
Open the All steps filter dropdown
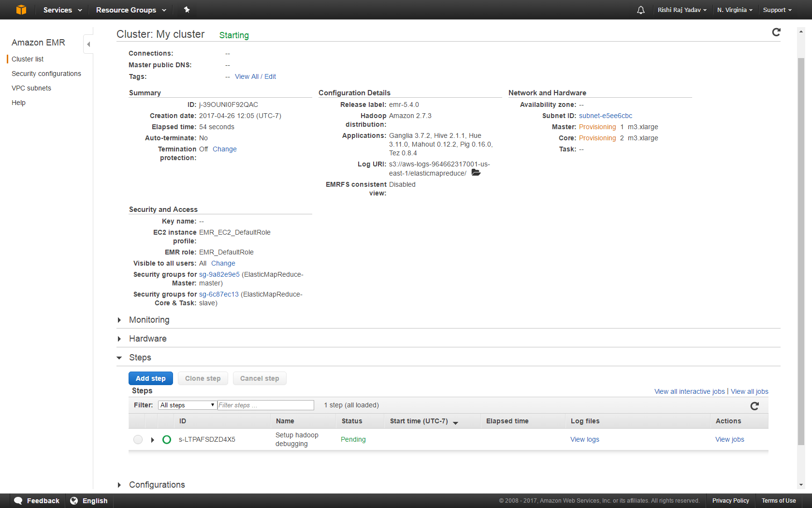[187, 405]
